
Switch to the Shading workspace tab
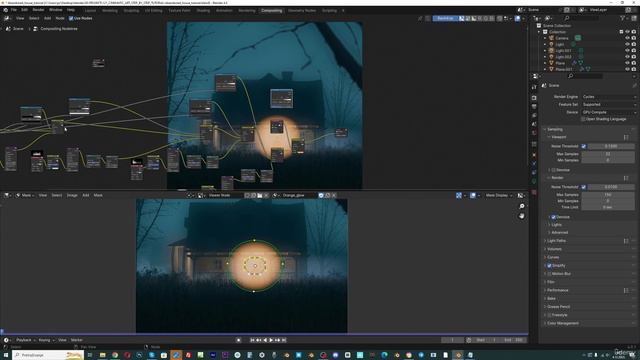point(203,11)
